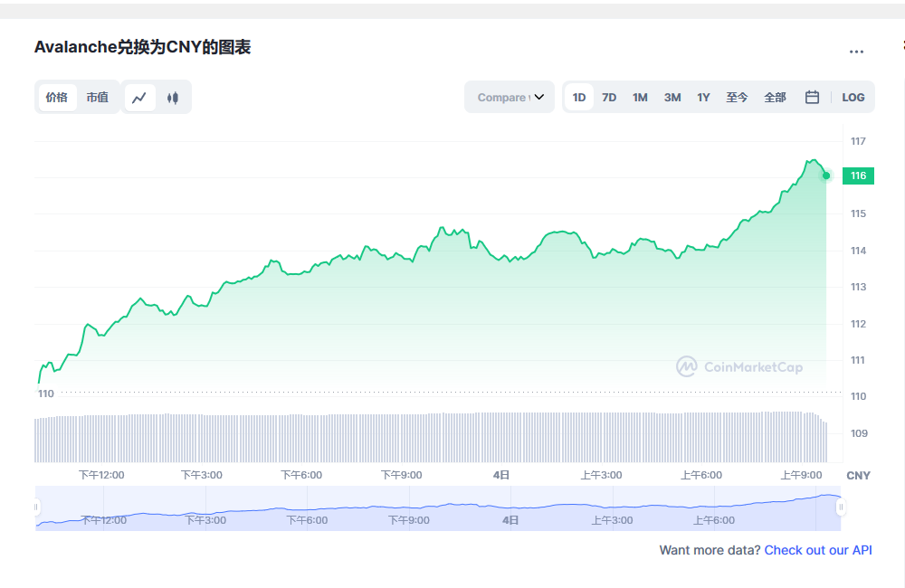The image size is (905, 588).
Task: Click the CNY currency axis label
Action: click(x=858, y=476)
